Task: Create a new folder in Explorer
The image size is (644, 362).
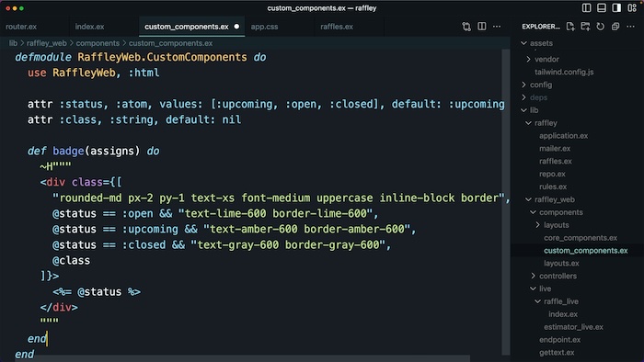Action: coord(585,27)
